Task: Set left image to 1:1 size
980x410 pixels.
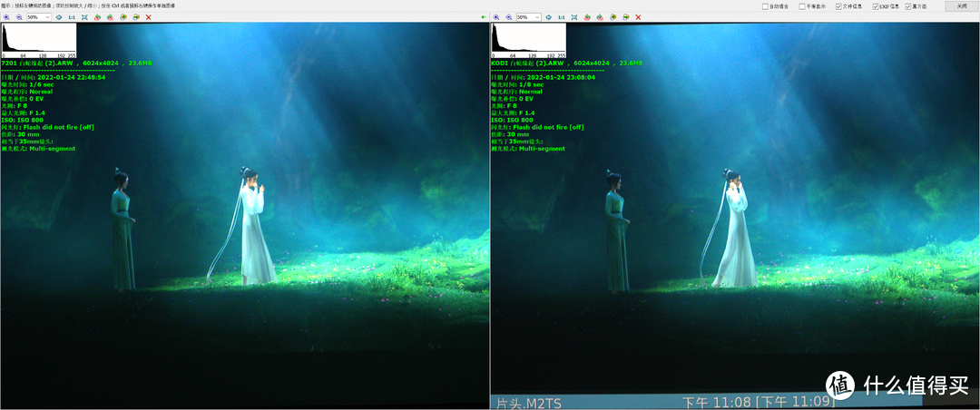Action: pyautogui.click(x=72, y=17)
